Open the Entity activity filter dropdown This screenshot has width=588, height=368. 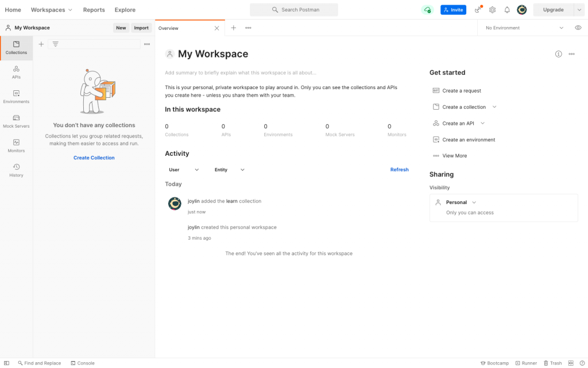click(x=229, y=170)
